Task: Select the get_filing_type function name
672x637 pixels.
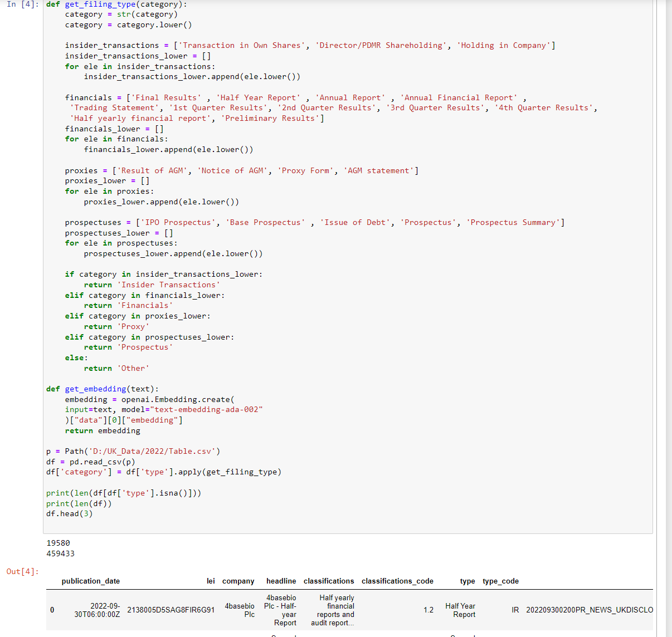Action: (90, 4)
